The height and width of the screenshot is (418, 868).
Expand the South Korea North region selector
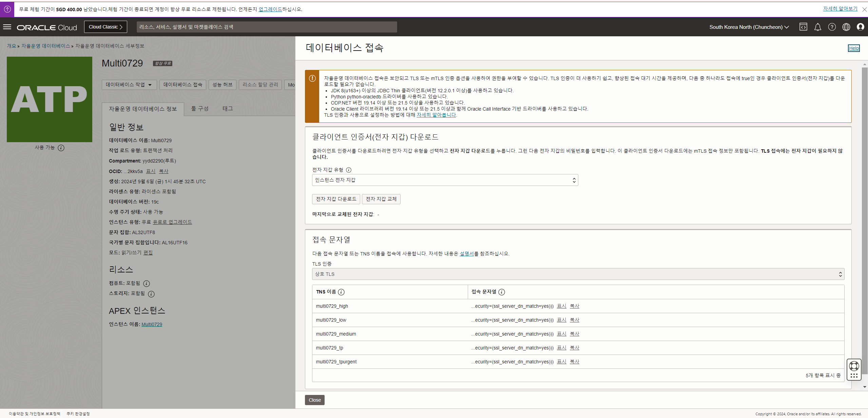[749, 27]
